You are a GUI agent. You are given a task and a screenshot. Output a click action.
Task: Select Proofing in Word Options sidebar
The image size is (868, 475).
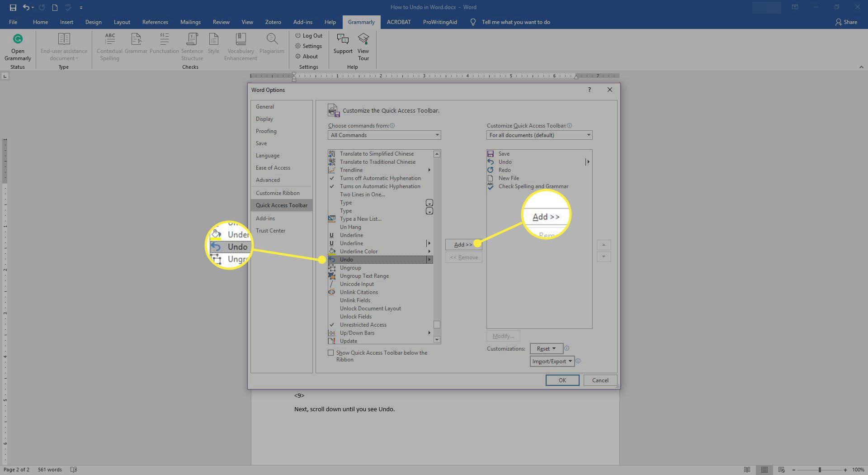pos(281,131)
